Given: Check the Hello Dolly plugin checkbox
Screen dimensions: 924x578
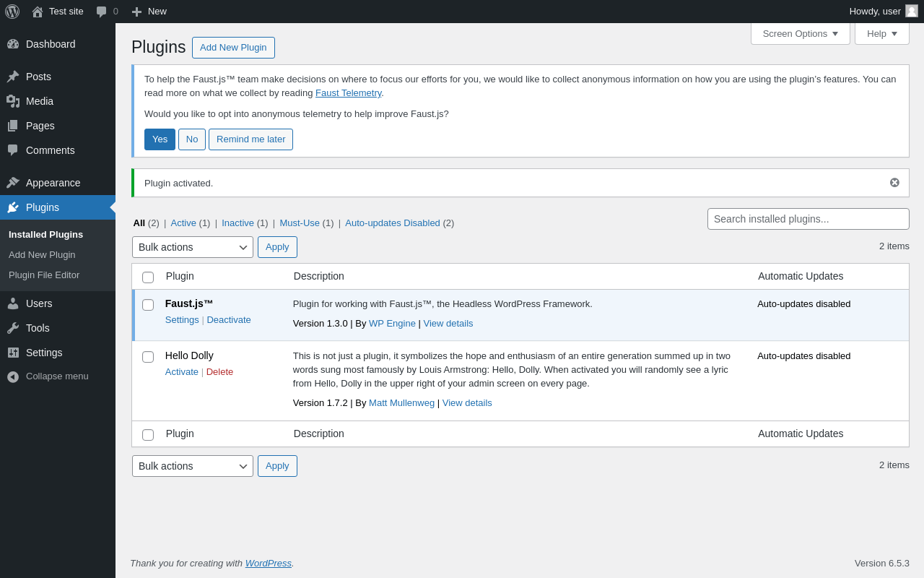Looking at the screenshot, I should [x=148, y=357].
